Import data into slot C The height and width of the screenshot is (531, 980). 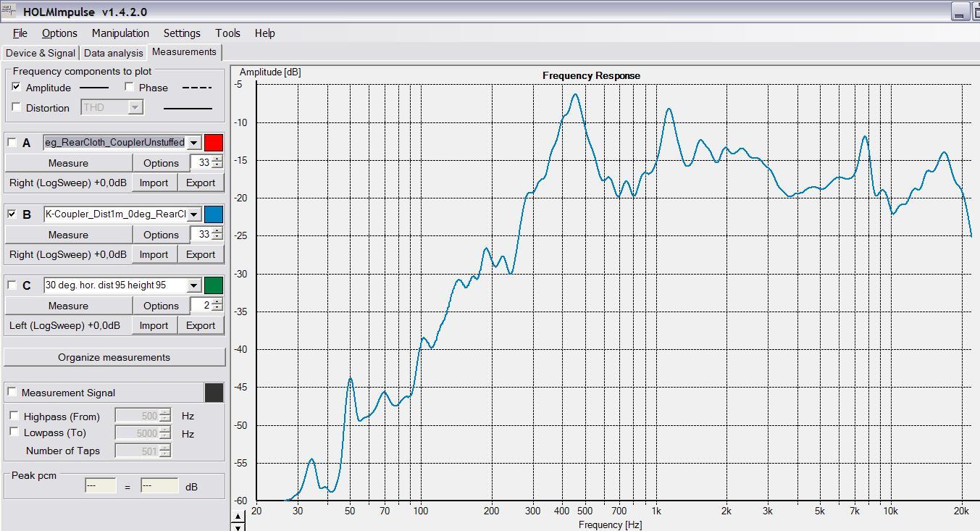tap(154, 325)
